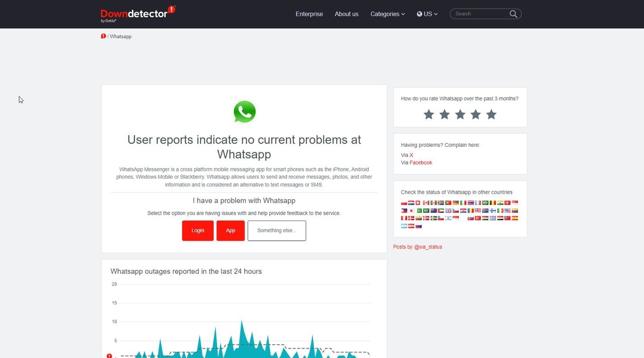Click the breadcrumb home exclamation icon

103,36
